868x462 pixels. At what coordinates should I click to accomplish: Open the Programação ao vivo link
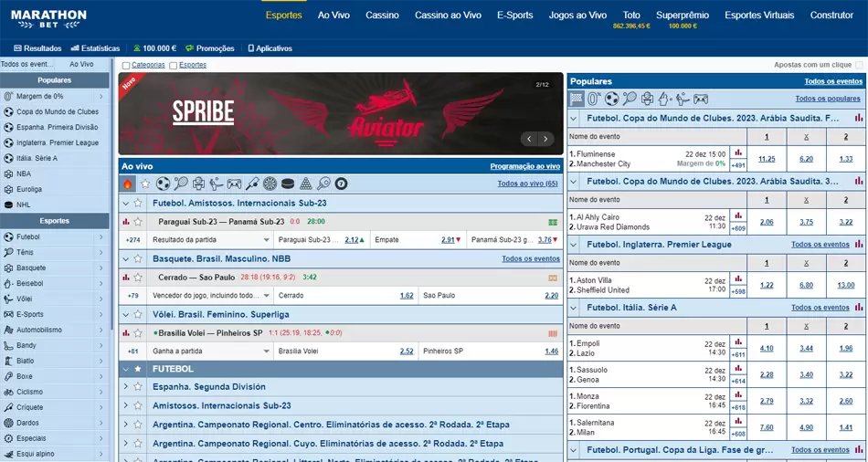click(x=524, y=166)
